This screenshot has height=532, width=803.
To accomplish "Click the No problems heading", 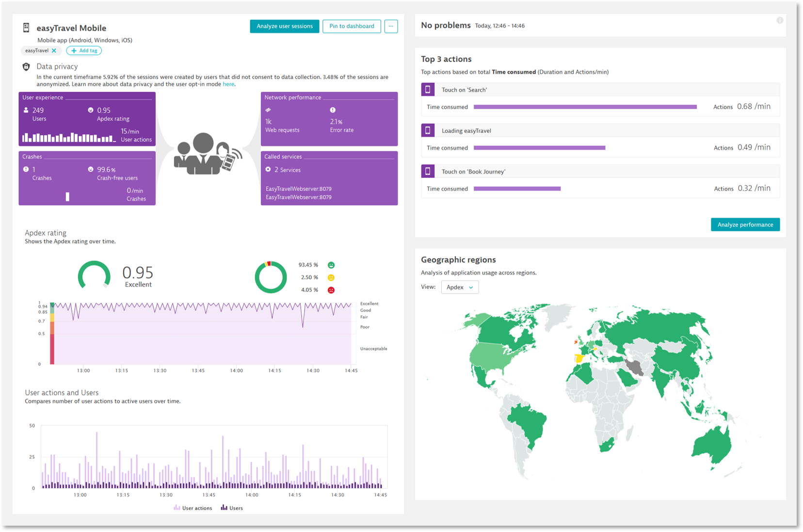I will pyautogui.click(x=446, y=25).
